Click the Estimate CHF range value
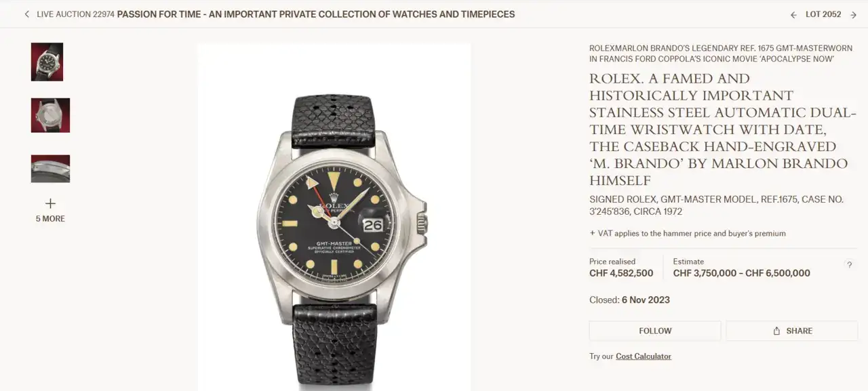 pyautogui.click(x=741, y=273)
